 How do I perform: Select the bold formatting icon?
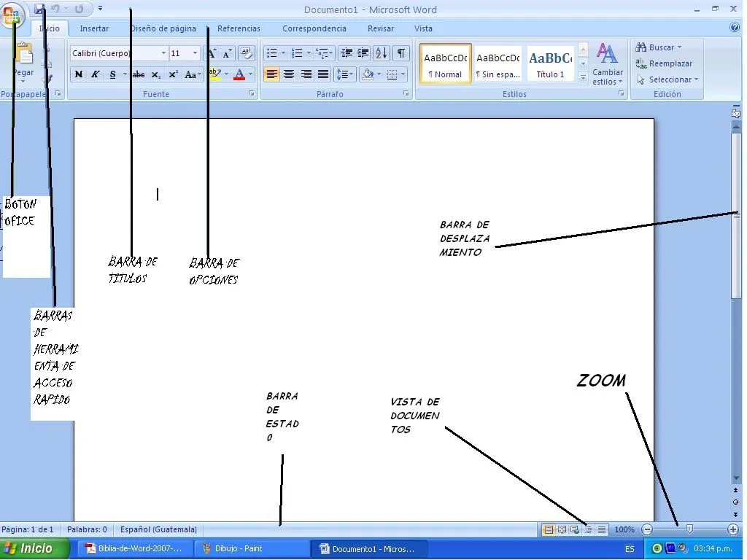[79, 74]
